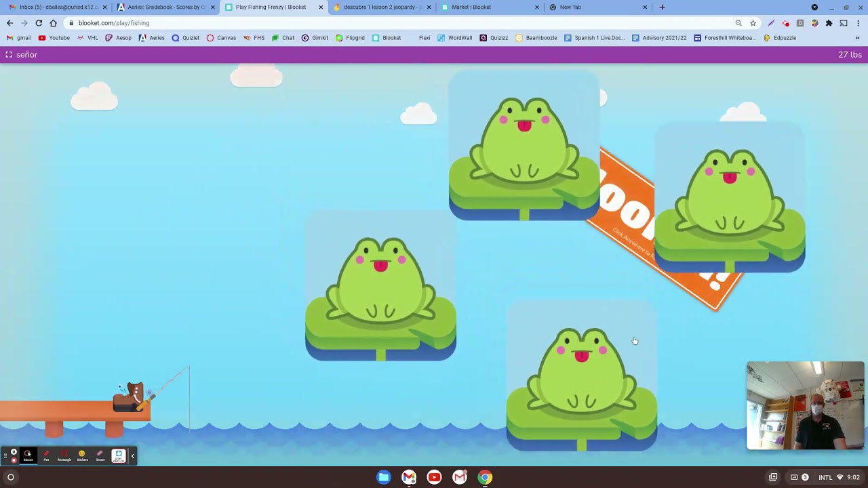Open the gmail bookmark
Screen dimensions: 868x488
point(19,38)
